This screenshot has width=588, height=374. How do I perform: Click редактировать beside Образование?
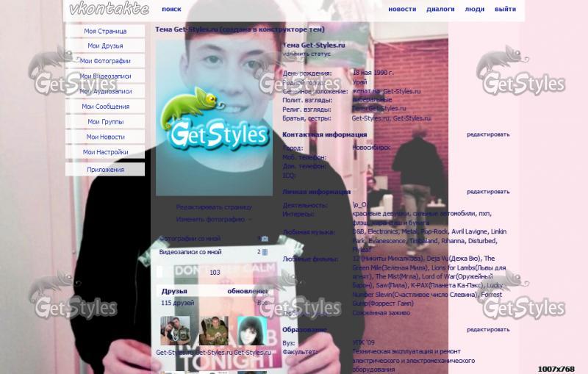coord(488,329)
